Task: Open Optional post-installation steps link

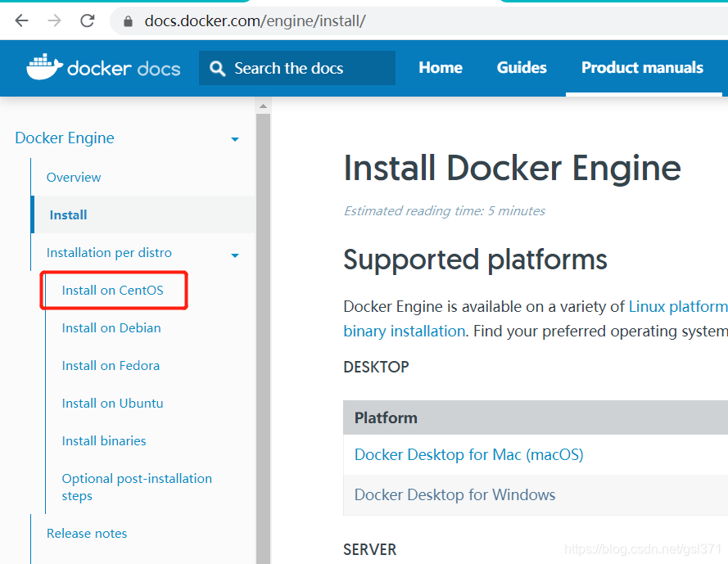Action: coord(137,487)
